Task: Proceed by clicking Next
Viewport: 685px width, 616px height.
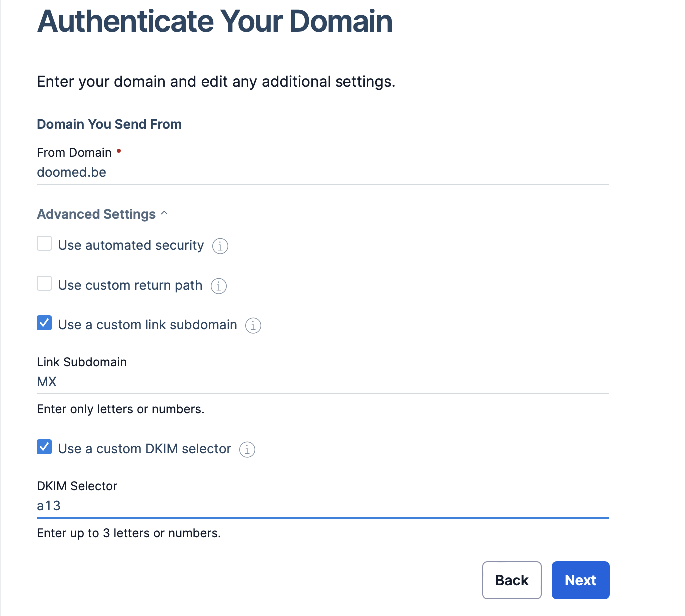Action: 580,580
